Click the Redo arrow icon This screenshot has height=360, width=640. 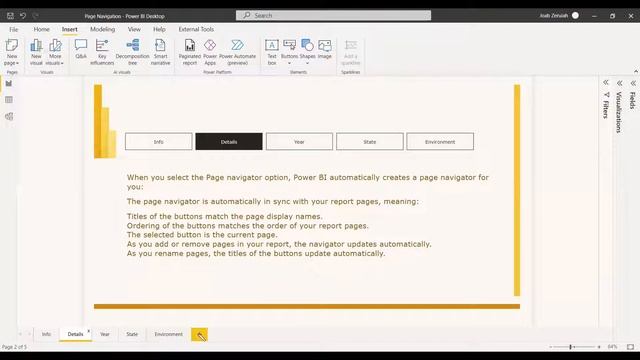[x=36, y=16]
